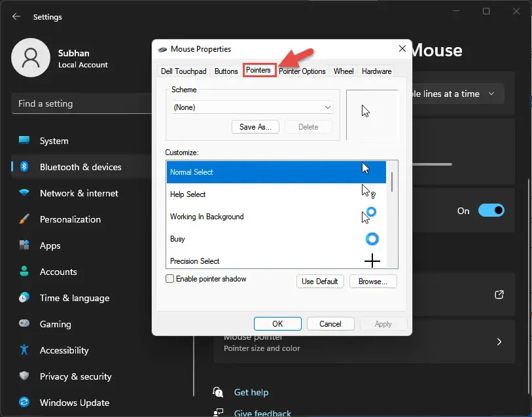The height and width of the screenshot is (417, 532).
Task: Select Busy row text
Action: pyautogui.click(x=177, y=239)
